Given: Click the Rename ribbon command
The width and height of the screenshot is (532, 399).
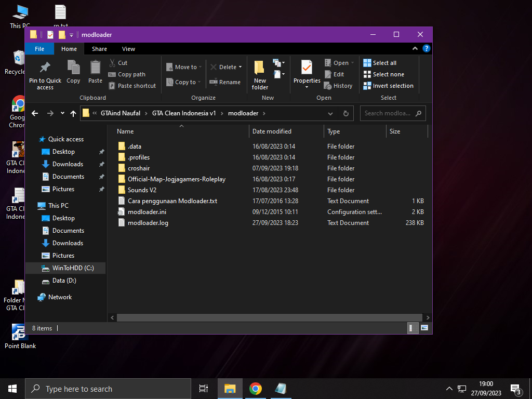Looking at the screenshot, I should pos(225,82).
